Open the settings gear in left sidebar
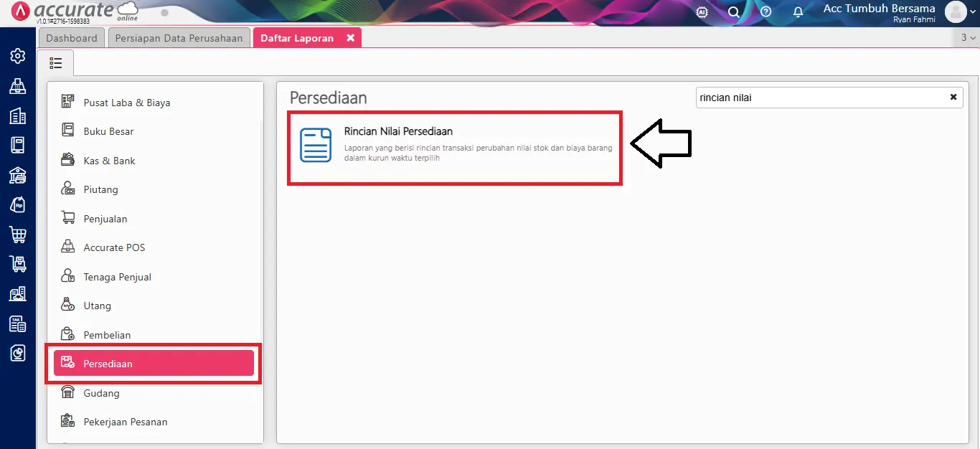 tap(17, 55)
